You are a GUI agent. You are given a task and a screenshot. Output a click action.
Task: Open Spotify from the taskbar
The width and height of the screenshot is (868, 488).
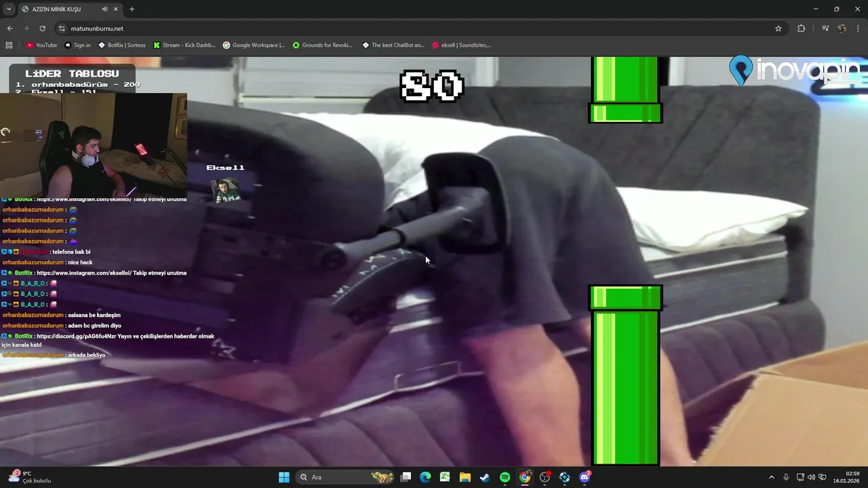tap(505, 477)
